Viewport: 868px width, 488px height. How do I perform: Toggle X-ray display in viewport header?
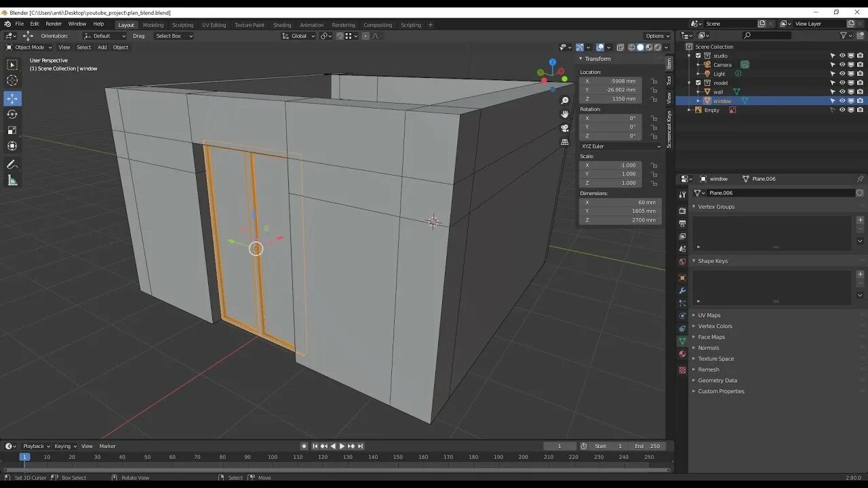(x=620, y=47)
